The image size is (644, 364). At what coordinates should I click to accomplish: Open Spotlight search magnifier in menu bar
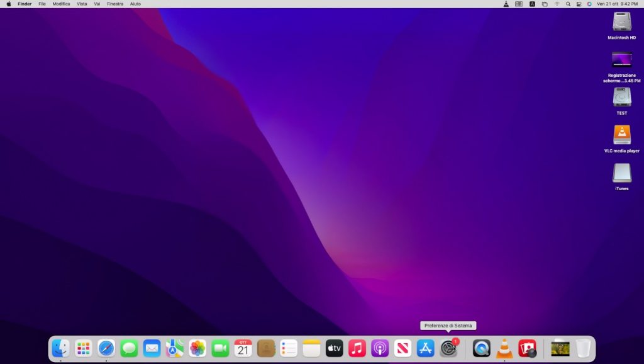coord(568,4)
